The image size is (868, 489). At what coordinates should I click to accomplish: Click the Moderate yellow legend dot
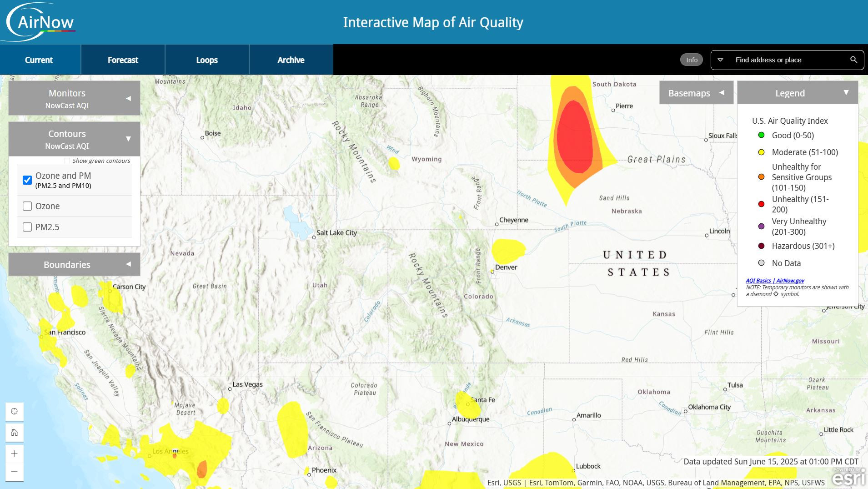point(761,152)
